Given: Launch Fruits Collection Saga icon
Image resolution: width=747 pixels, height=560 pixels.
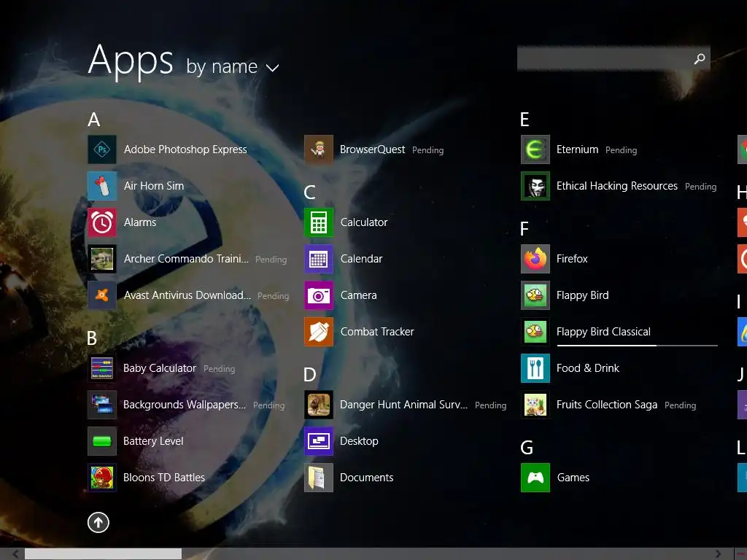Looking at the screenshot, I should pos(535,405).
